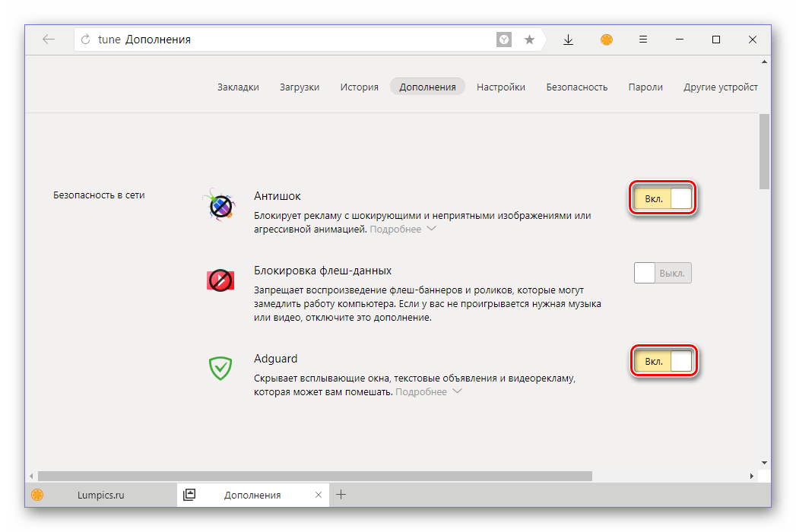Click the Adguard green shield icon
Image resolution: width=796 pixels, height=532 pixels.
tap(220, 368)
